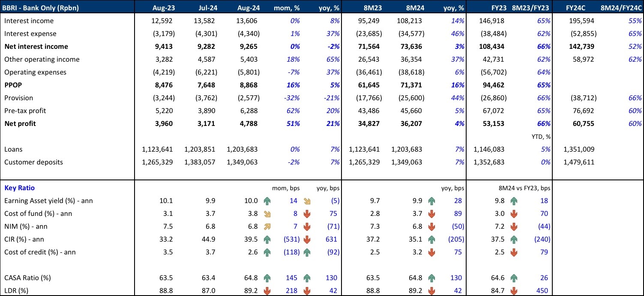
Task: Select the interest income value '195,594'
Action: [x=581, y=21]
